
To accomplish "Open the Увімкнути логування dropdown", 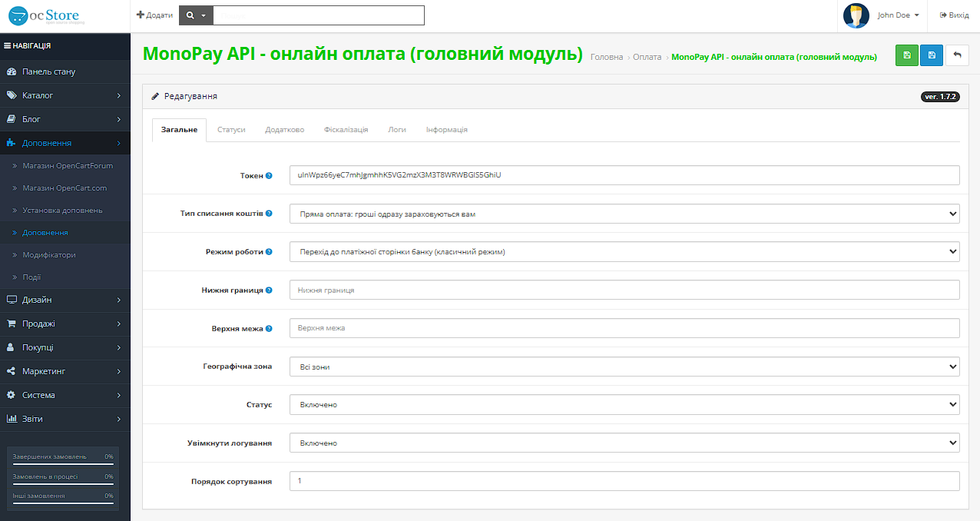I will [x=624, y=443].
